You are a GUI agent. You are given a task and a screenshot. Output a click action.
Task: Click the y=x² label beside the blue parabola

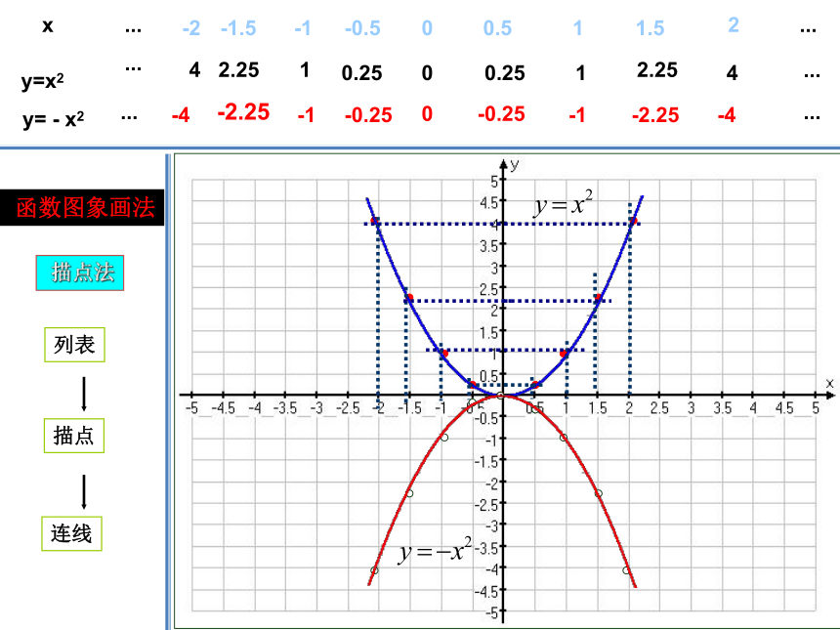[564, 203]
